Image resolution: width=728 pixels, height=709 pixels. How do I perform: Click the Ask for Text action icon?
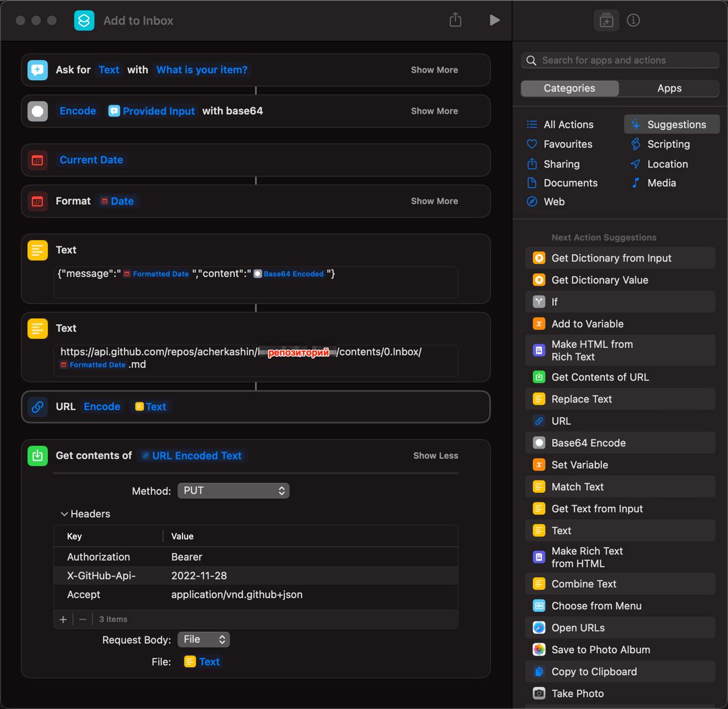pos(38,70)
